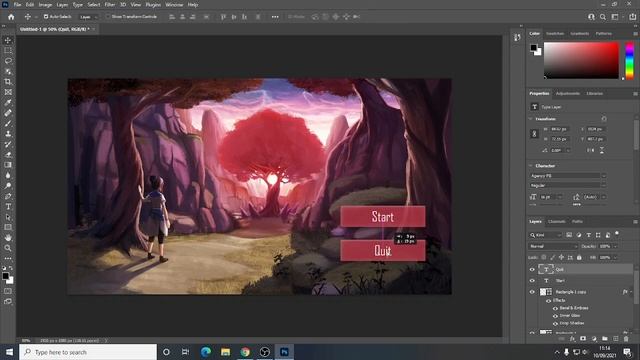Select the Lasso tool

point(8,61)
